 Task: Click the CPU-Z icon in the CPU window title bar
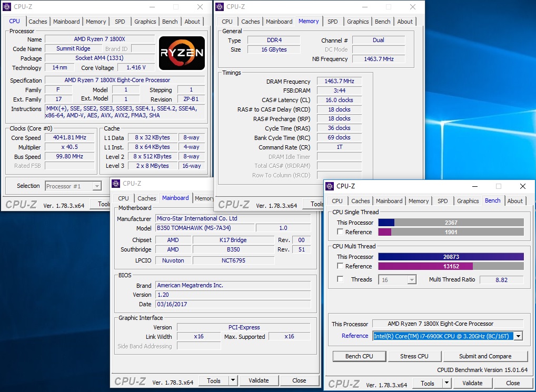[x=6, y=6]
